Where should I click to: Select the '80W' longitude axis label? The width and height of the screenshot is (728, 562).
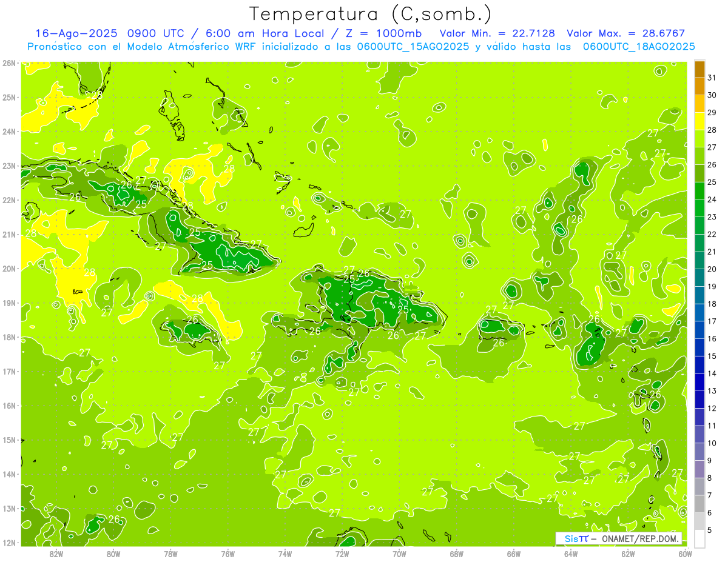point(113,553)
